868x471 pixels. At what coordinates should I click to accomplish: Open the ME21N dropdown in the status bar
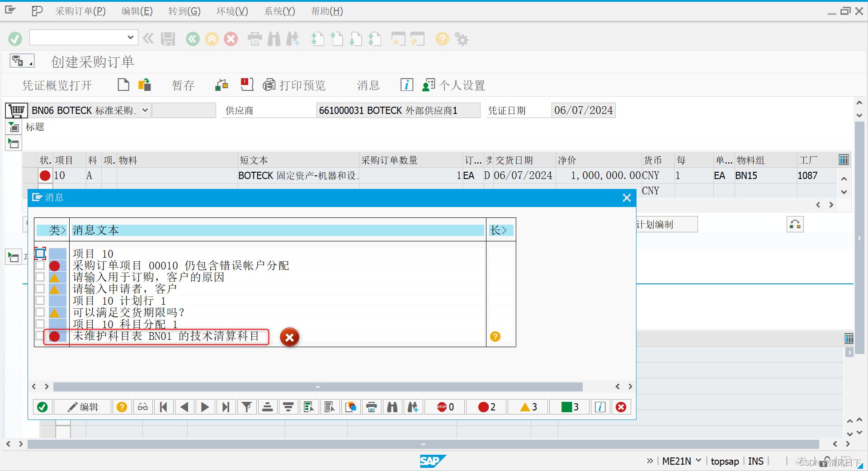[x=698, y=461]
